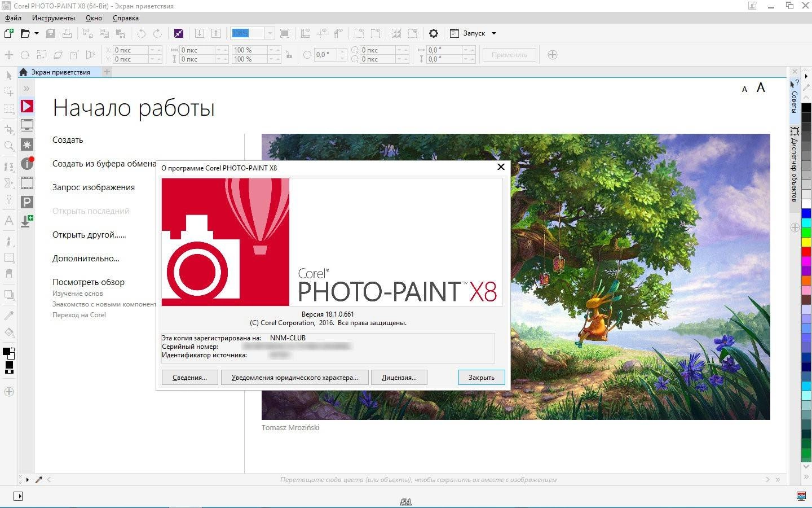Viewport: 812px width, 508px height.
Task: Open the Get More download icon
Action: tap(27, 221)
